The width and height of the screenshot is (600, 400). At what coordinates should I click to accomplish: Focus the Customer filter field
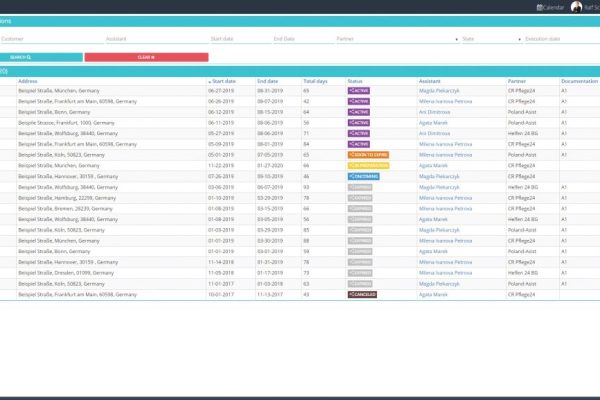pos(52,39)
